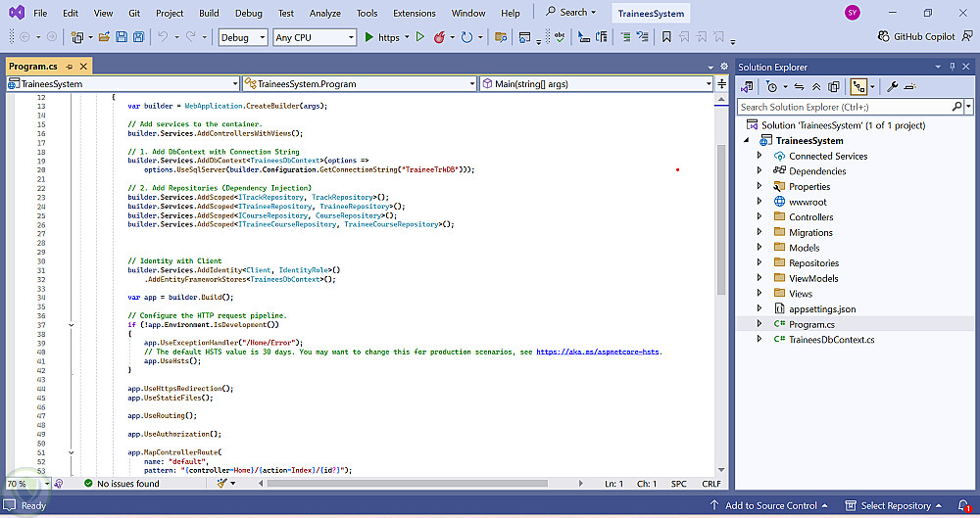Screen dimensions: 980x518
Task: Click Add to Source Control
Action: [x=770, y=505]
